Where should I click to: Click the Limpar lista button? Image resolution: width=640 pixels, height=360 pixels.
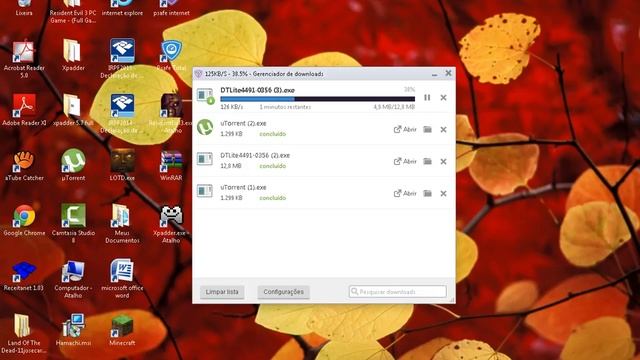[222, 292]
